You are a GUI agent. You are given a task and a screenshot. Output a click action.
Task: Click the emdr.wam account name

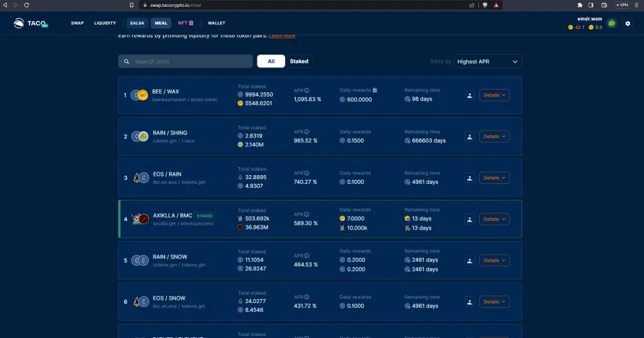pyautogui.click(x=589, y=19)
